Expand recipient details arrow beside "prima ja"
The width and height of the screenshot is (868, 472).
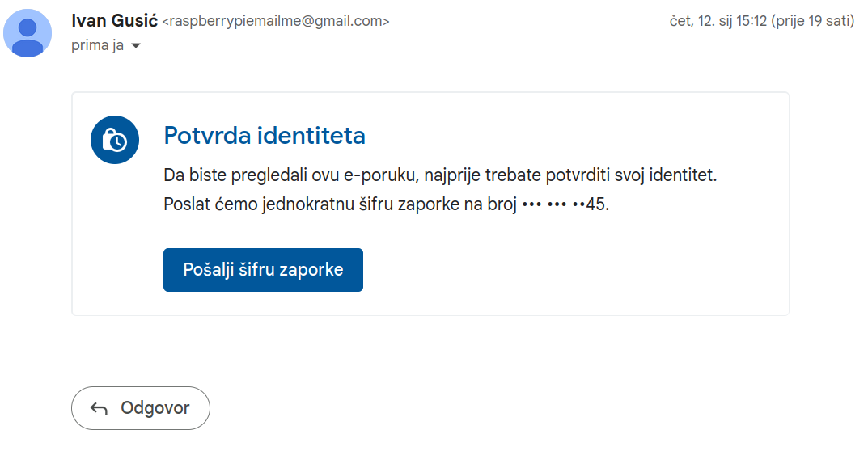[x=136, y=46]
